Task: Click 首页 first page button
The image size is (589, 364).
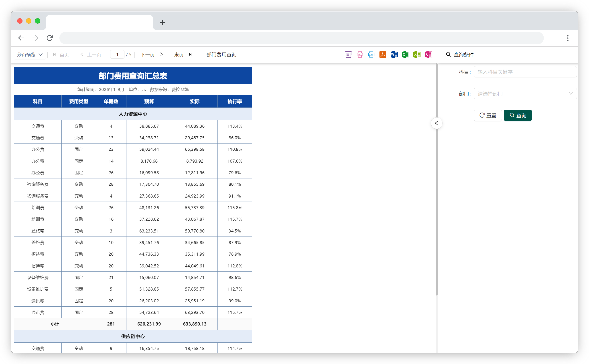Action: [x=61, y=55]
